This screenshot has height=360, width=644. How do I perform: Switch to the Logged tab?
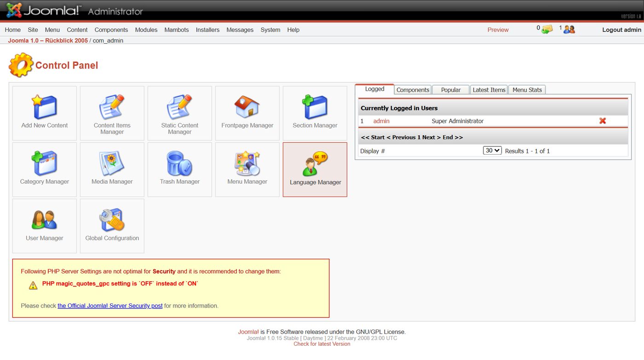pyautogui.click(x=374, y=89)
